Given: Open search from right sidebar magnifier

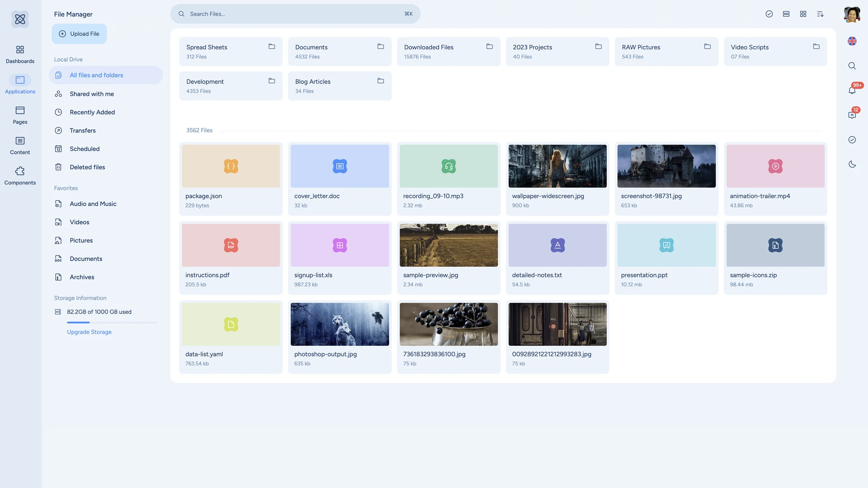Looking at the screenshot, I should coord(852,66).
